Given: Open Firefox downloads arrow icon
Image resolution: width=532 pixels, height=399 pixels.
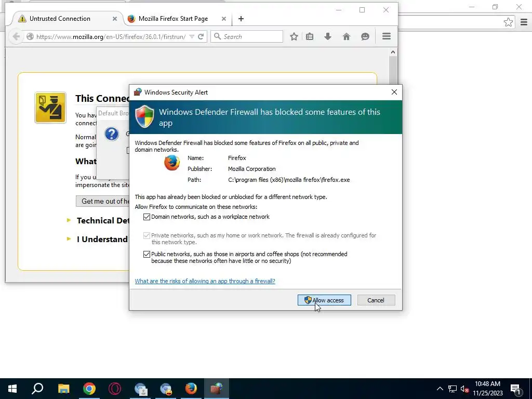Looking at the screenshot, I should click(328, 37).
